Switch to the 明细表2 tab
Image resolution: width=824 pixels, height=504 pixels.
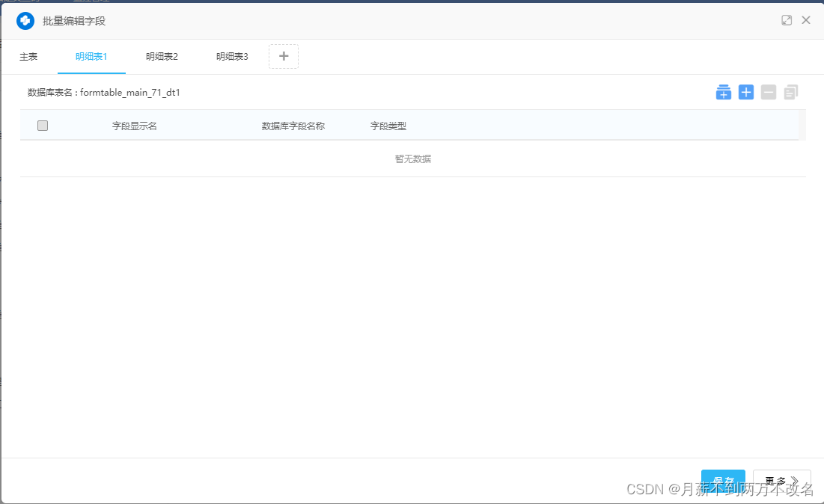162,56
